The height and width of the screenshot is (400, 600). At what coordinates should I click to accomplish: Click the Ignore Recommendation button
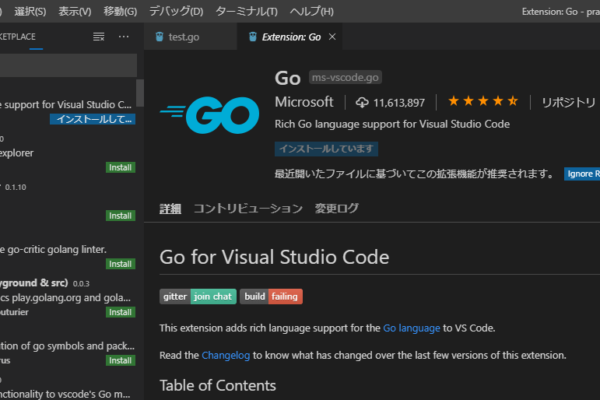(582, 174)
